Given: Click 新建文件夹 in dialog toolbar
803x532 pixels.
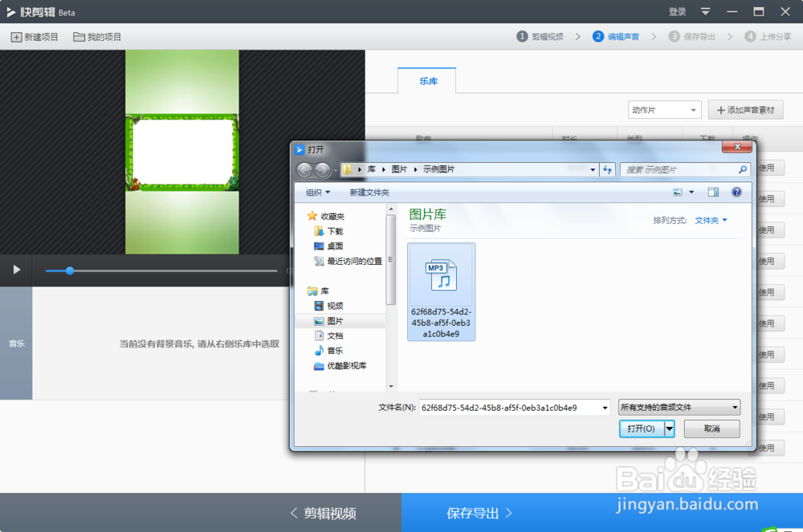Looking at the screenshot, I should tap(369, 193).
